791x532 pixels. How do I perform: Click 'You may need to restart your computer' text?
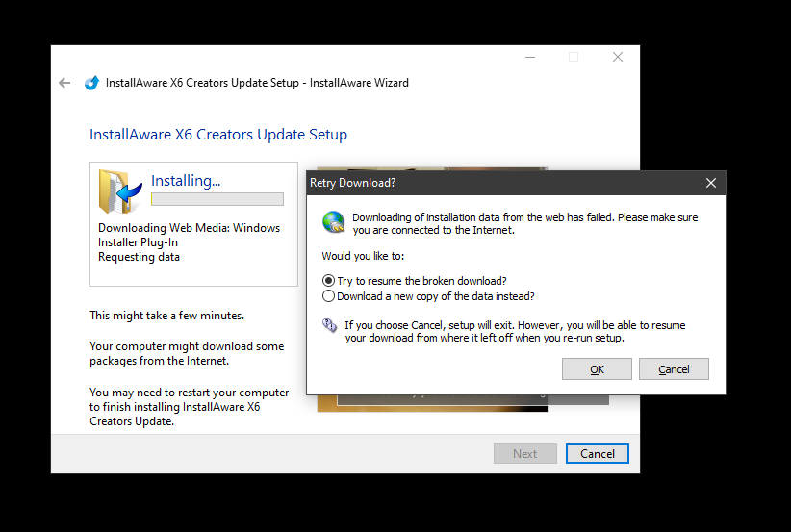click(190, 406)
